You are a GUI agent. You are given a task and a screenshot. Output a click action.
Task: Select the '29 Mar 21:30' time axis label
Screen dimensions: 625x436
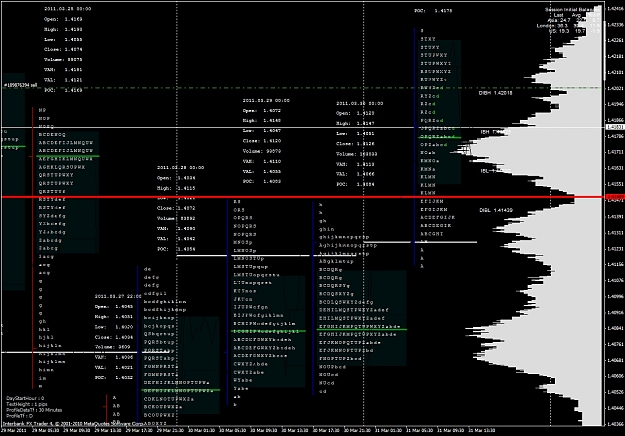pos(170,430)
